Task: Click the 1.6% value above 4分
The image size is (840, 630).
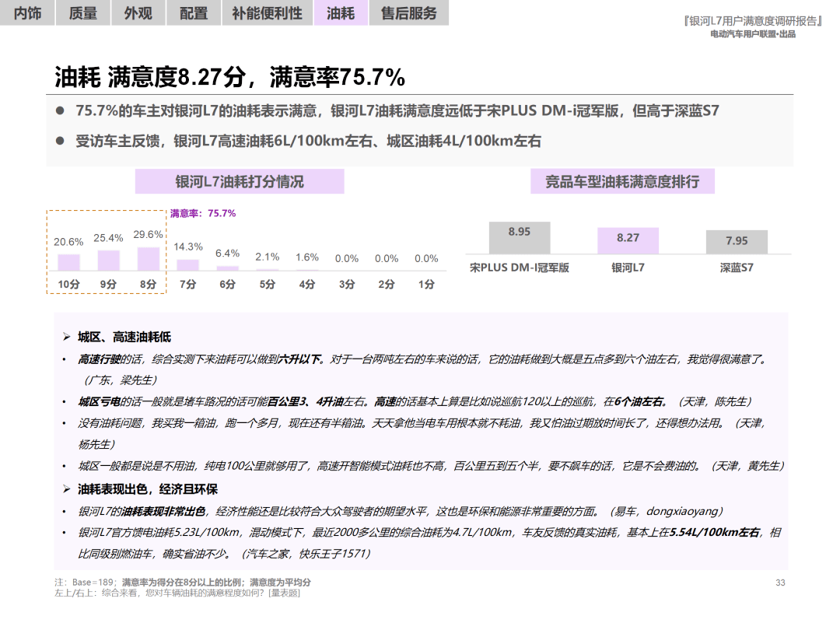Action: click(x=307, y=257)
